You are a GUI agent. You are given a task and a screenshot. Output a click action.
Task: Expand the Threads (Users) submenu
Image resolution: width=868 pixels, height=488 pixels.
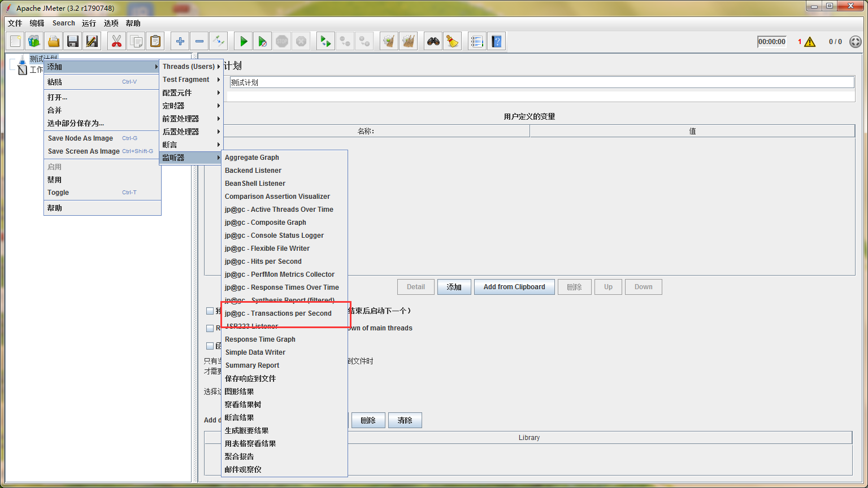pos(191,67)
